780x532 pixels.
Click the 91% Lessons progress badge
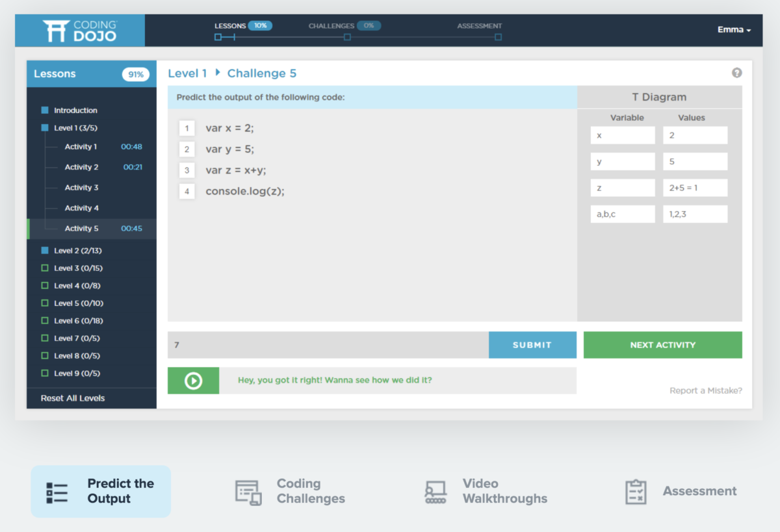[136, 74]
